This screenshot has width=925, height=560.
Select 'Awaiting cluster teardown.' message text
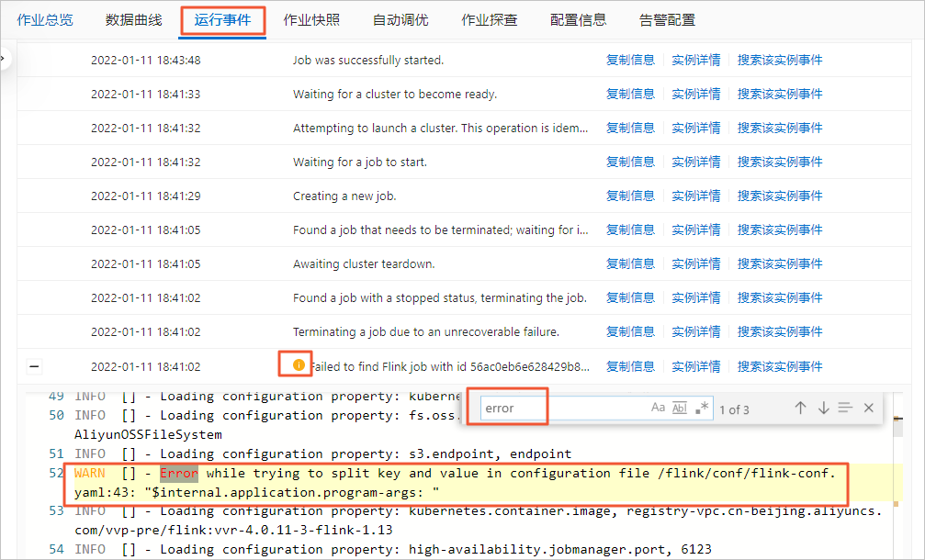point(364,264)
